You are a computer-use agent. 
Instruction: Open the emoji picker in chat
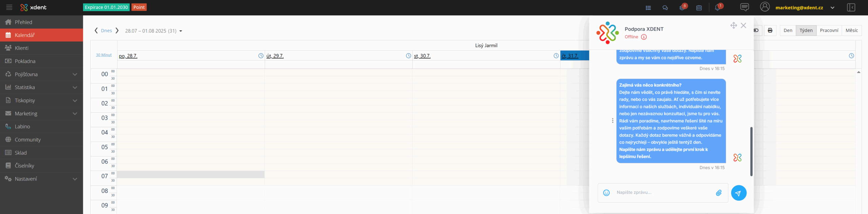(x=606, y=193)
